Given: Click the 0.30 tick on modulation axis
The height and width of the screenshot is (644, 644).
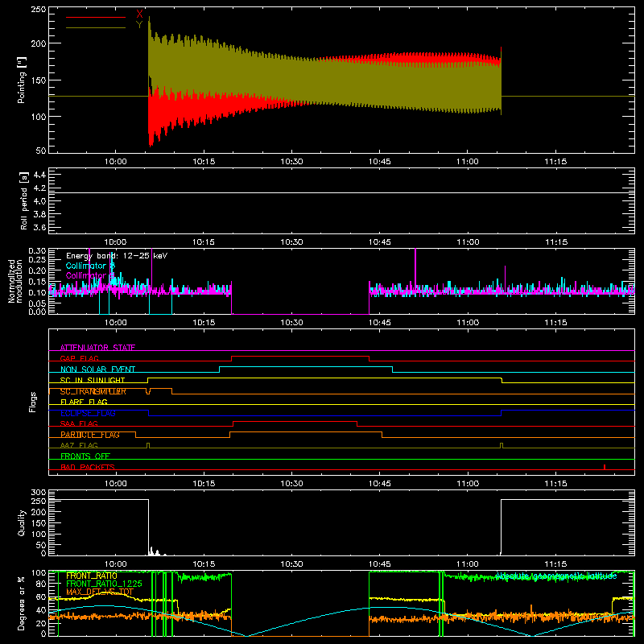Looking at the screenshot, I should click(37, 251).
